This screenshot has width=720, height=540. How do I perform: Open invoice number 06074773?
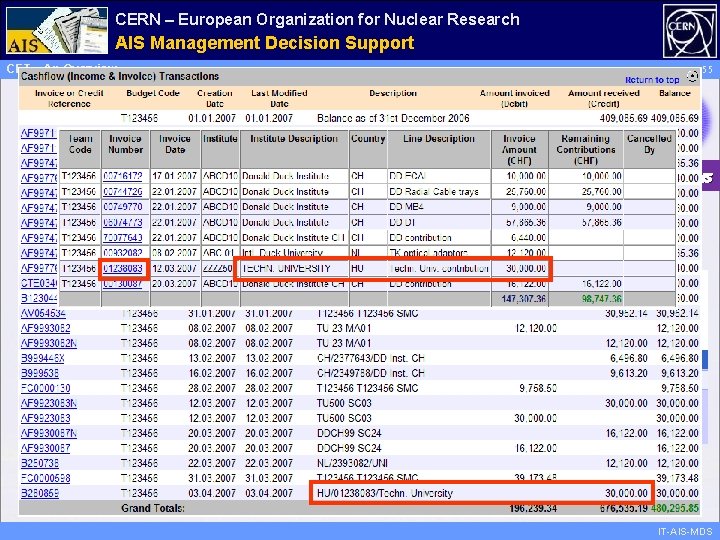[123, 223]
